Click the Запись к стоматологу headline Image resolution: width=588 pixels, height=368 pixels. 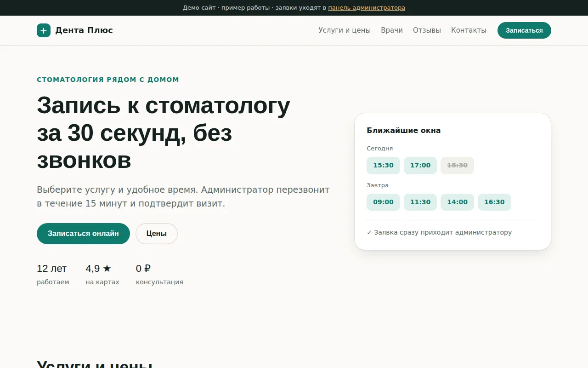coord(164,132)
